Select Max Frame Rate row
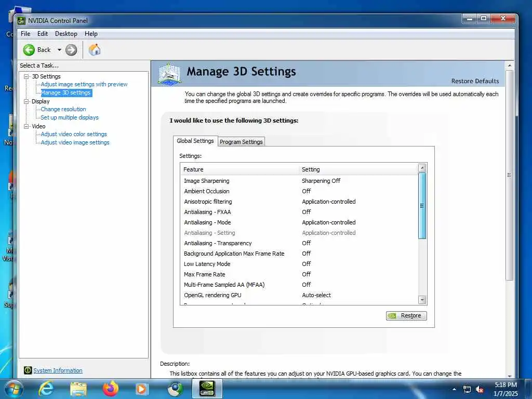 pyautogui.click(x=299, y=274)
